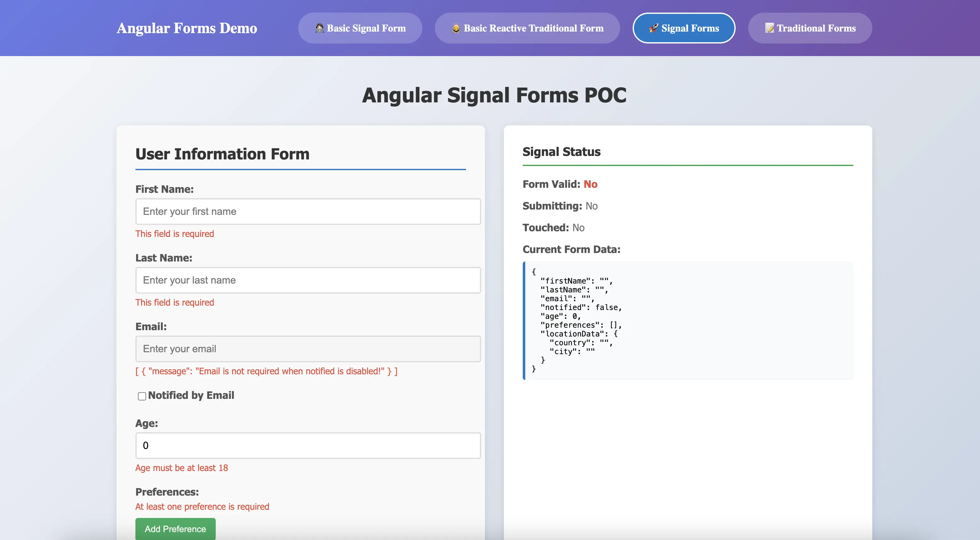Click the last name input field
Viewport: 980px width, 540px height.
(308, 280)
